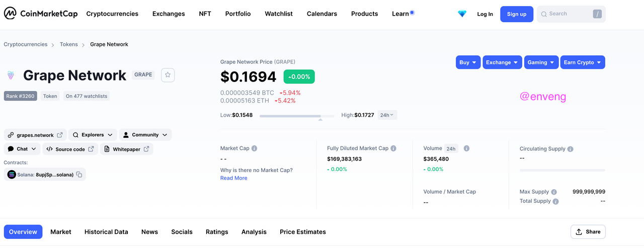Click info icon beside Fully Diluted Market Cap
Image resolution: width=644 pixels, height=248 pixels.
coord(393,148)
